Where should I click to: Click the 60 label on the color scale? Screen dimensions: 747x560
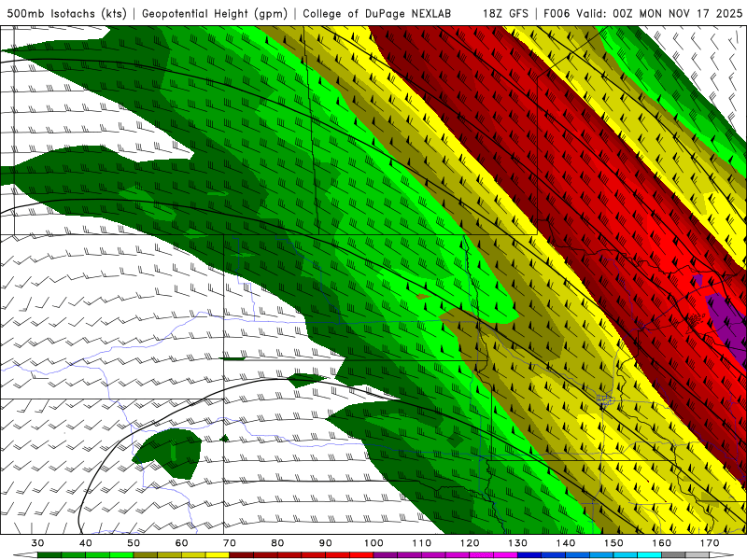[181, 543]
